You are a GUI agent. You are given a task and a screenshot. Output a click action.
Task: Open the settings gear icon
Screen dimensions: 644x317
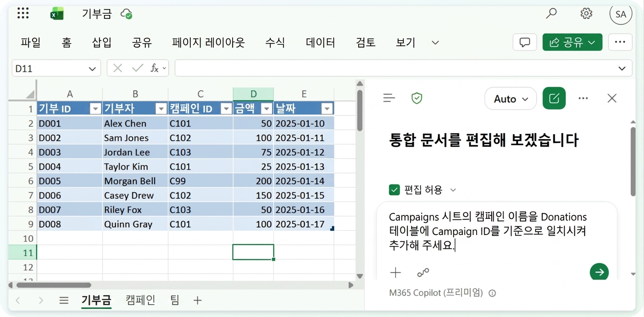pyautogui.click(x=586, y=14)
